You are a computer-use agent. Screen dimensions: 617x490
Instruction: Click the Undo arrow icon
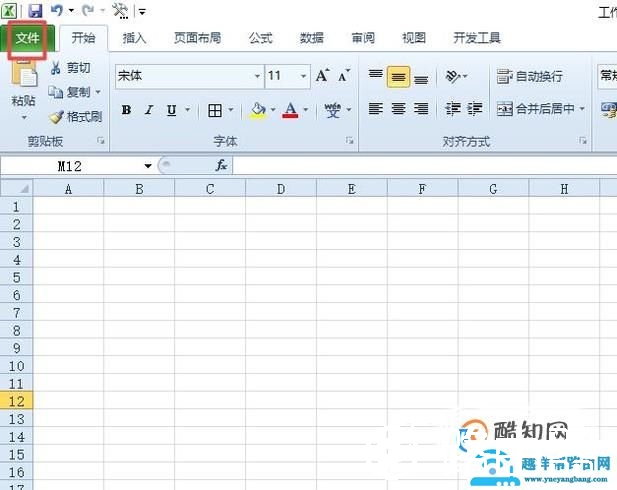(56, 10)
